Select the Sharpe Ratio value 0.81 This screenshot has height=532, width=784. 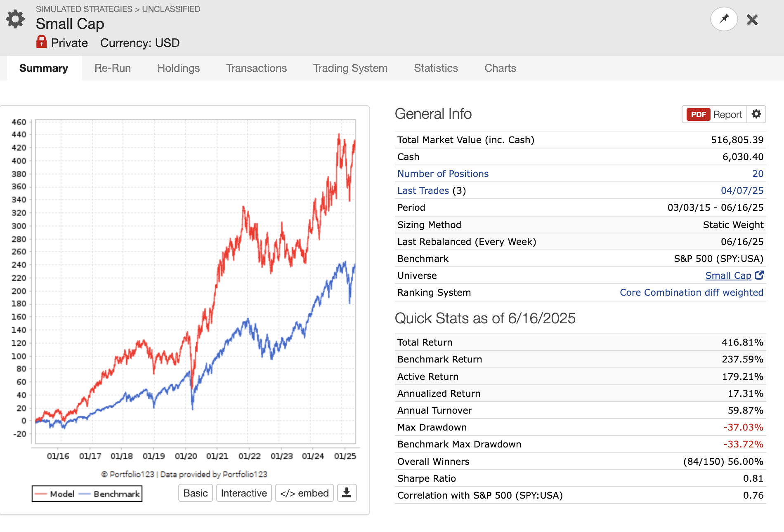(753, 478)
